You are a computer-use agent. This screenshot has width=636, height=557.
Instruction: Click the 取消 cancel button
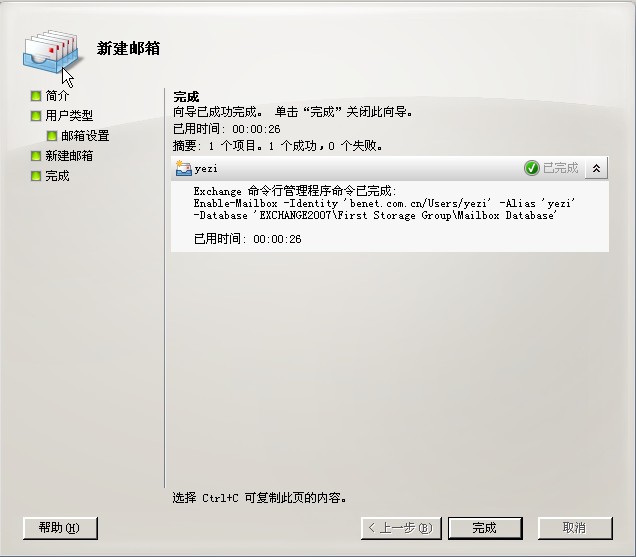click(x=575, y=528)
